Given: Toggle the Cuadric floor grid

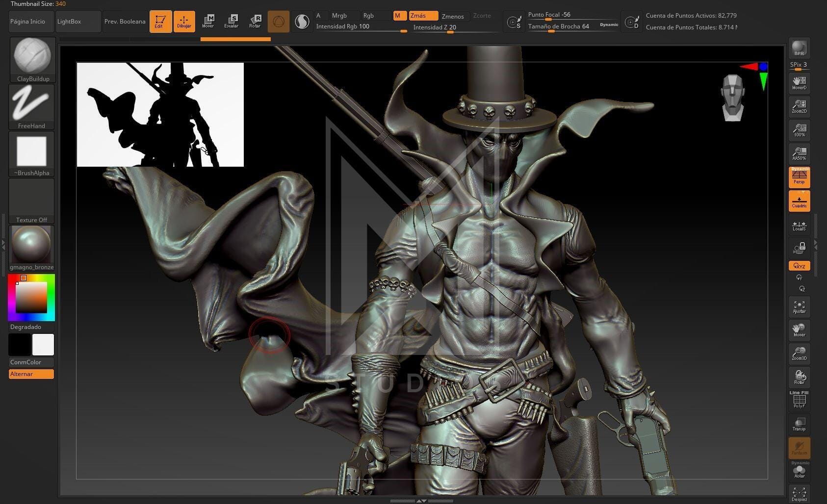Looking at the screenshot, I should (x=799, y=201).
